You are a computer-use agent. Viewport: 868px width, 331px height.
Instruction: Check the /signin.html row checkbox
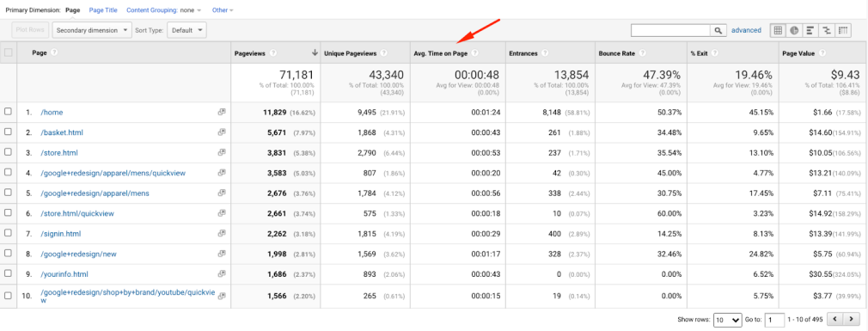tap(8, 234)
